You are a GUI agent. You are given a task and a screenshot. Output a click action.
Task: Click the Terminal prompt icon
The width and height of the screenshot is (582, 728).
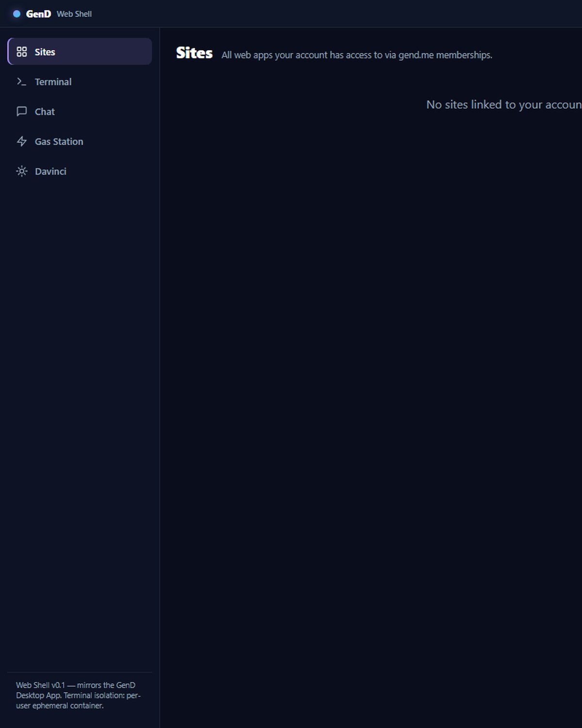pyautogui.click(x=22, y=82)
